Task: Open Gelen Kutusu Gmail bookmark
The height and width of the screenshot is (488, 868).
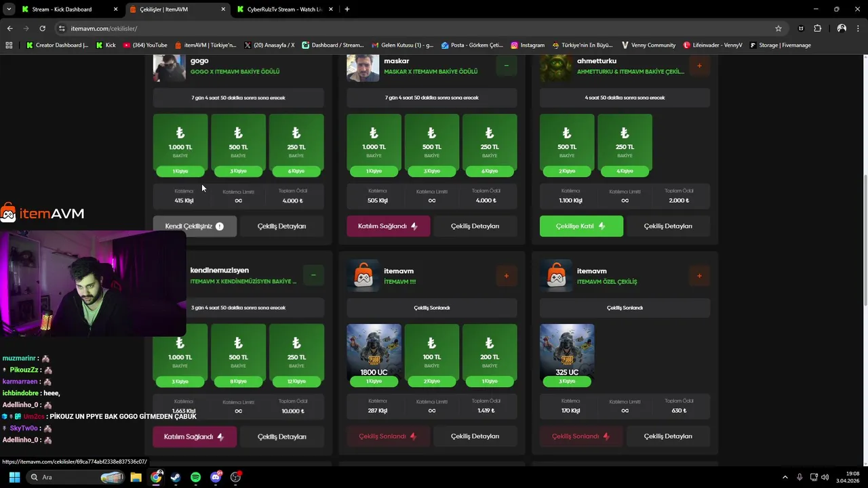Action: (403, 45)
